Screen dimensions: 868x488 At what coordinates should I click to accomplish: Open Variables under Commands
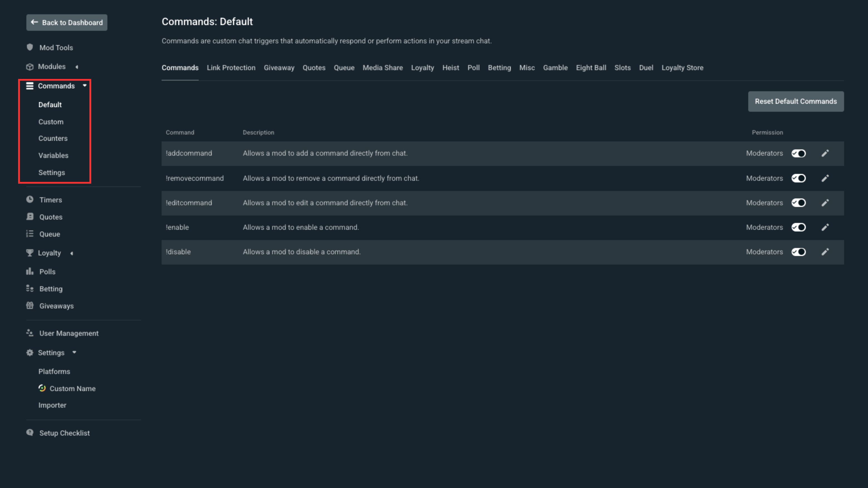pyautogui.click(x=53, y=155)
